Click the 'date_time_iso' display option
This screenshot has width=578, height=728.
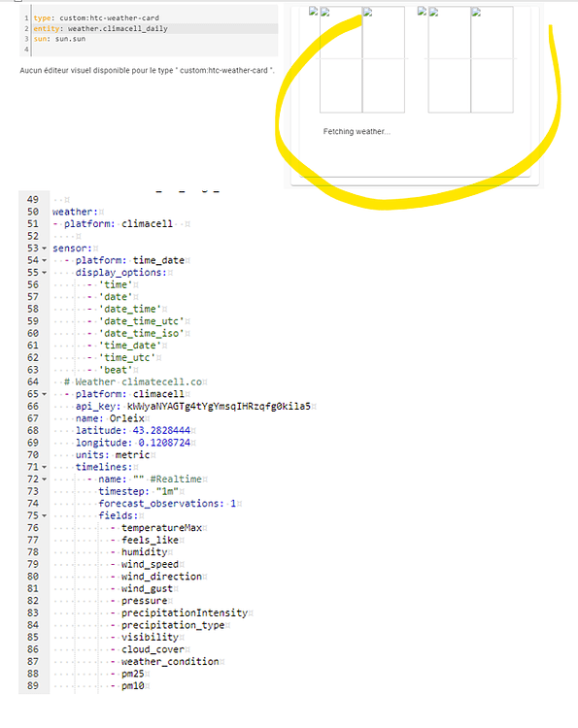click(x=142, y=333)
